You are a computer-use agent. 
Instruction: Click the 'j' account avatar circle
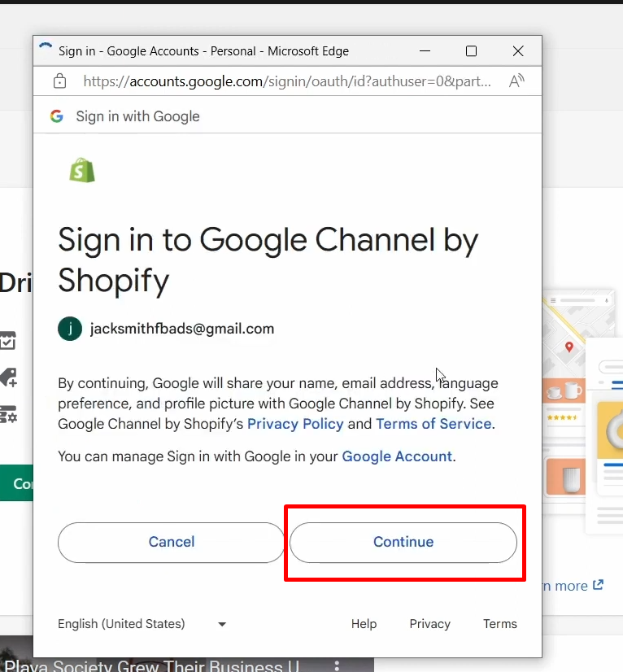point(70,329)
